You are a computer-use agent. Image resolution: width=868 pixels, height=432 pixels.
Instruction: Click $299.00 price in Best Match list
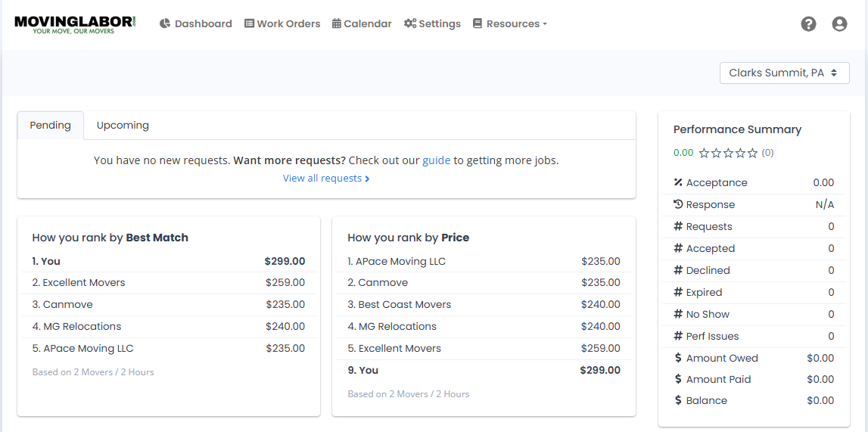tap(285, 261)
